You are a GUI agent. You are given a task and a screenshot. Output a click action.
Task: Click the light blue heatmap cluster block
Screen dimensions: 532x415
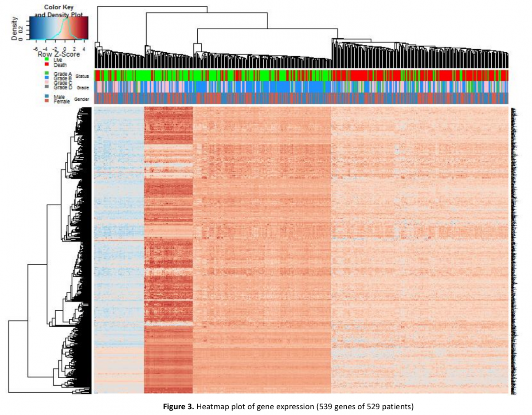point(119,251)
